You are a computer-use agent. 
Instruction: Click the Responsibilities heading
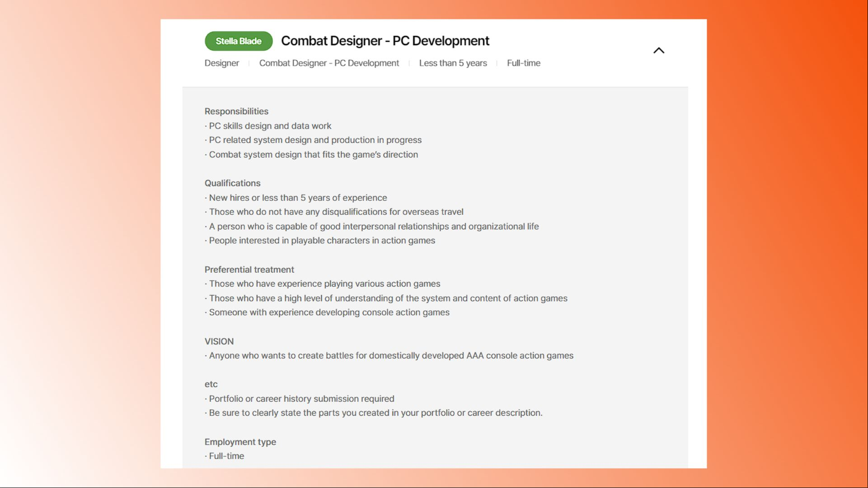(x=236, y=112)
